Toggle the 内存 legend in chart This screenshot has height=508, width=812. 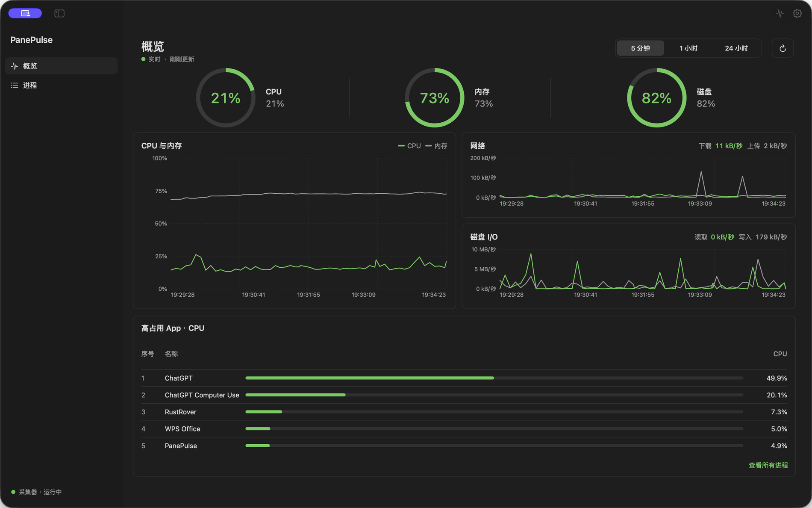pos(436,146)
